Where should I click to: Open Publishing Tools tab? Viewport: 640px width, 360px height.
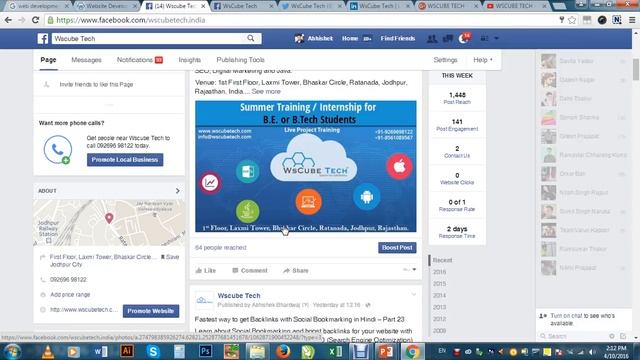click(240, 60)
